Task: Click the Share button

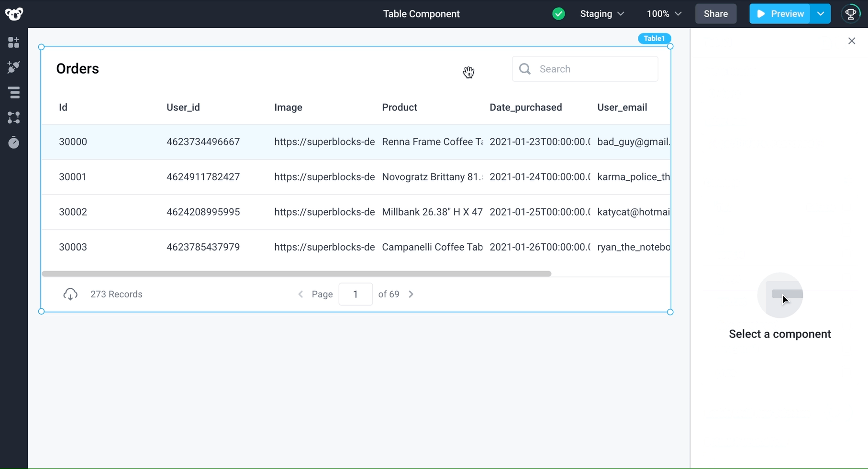Action: tap(715, 14)
